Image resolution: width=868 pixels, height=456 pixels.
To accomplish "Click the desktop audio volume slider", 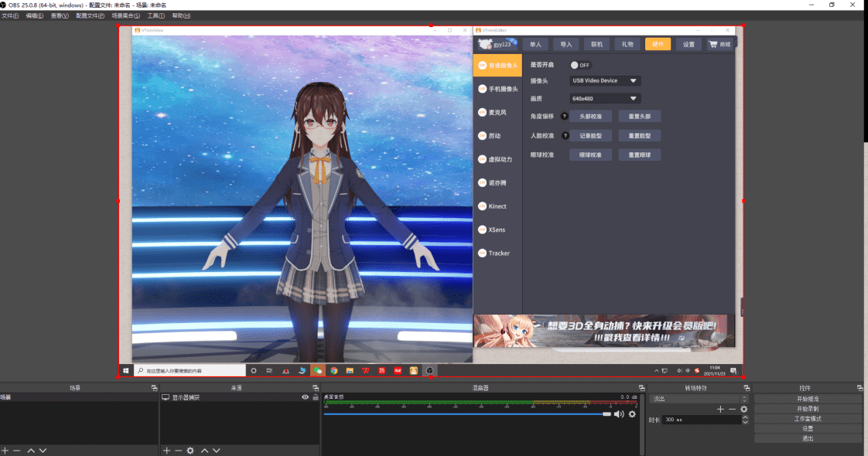I will point(467,414).
